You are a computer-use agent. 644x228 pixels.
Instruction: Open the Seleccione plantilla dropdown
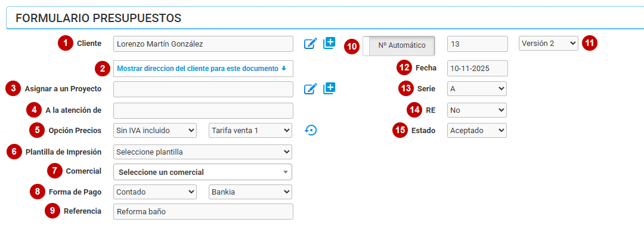(203, 152)
